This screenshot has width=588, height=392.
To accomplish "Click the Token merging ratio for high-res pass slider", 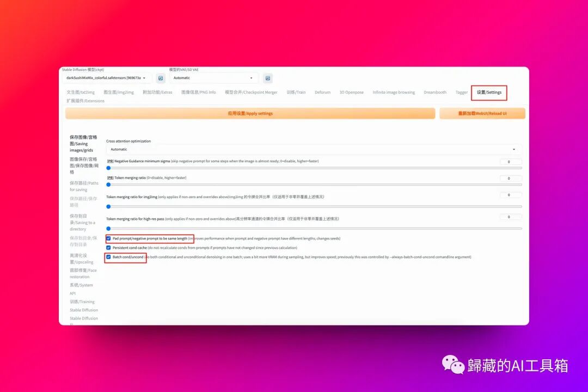I will click(x=314, y=229).
